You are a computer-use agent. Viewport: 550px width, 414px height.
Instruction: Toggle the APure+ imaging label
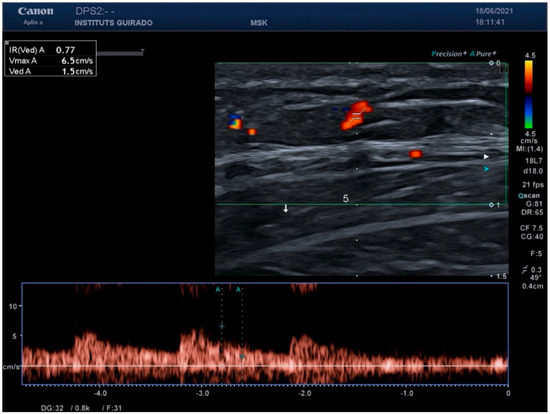click(483, 54)
